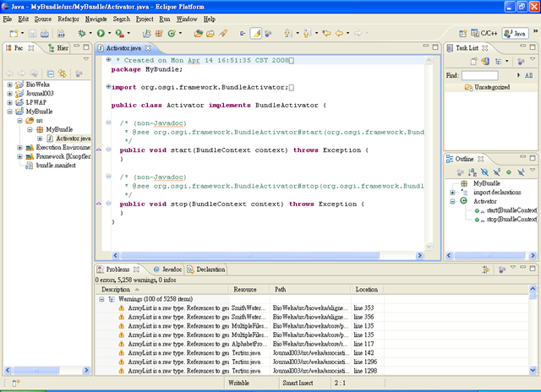Collapse the Warnings group in Problems

click(102, 299)
